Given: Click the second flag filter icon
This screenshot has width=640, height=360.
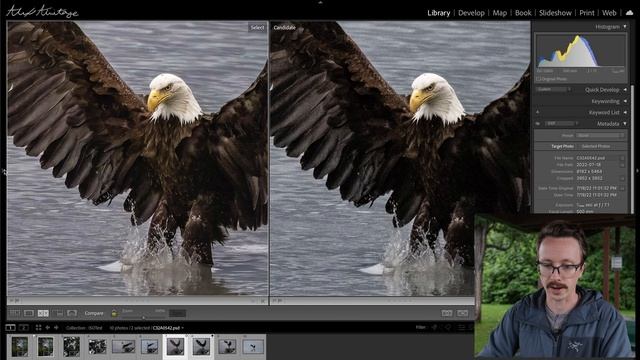Looking at the screenshot, I should 448,327.
